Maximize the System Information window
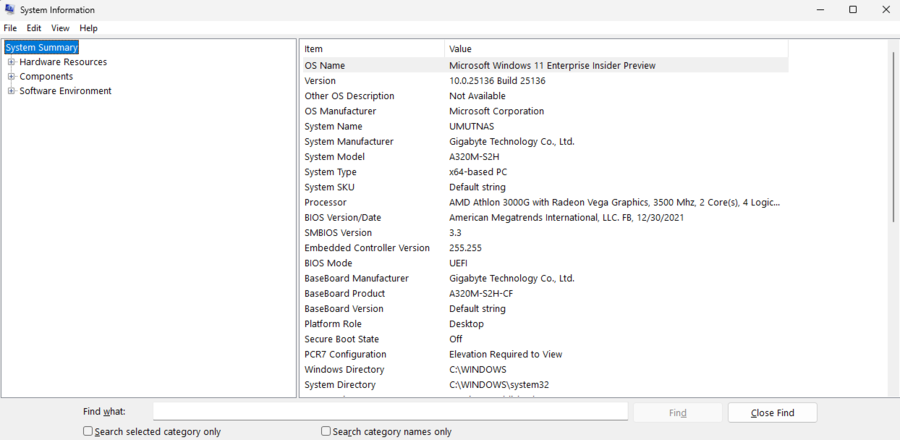The image size is (900, 440). coord(853,9)
